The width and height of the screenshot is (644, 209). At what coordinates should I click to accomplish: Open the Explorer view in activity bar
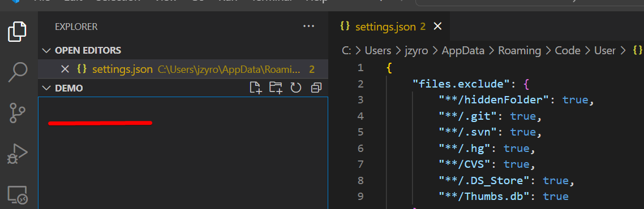pyautogui.click(x=18, y=32)
